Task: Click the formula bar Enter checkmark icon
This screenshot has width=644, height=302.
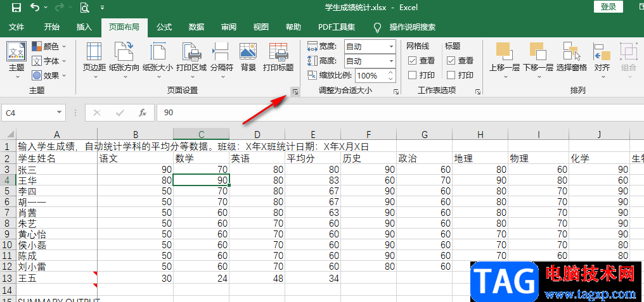Action: (x=120, y=113)
